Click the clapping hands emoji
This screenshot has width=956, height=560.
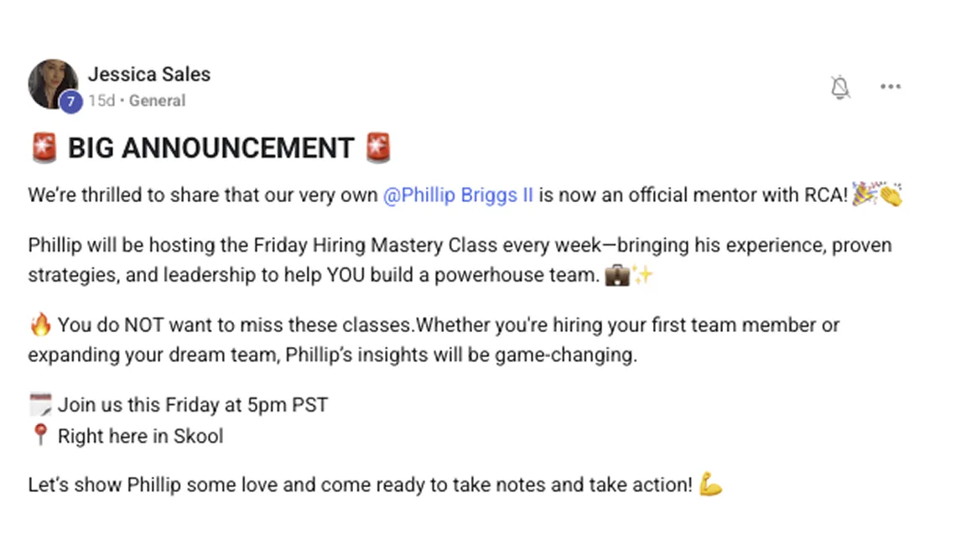(891, 196)
